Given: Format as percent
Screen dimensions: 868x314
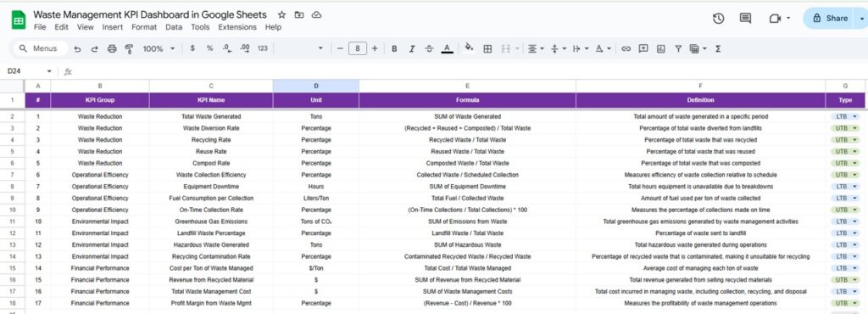Looking at the screenshot, I should coord(210,48).
